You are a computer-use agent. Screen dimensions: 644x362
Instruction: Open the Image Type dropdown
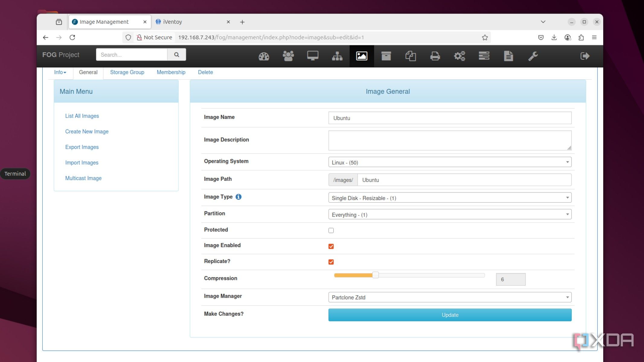450,198
